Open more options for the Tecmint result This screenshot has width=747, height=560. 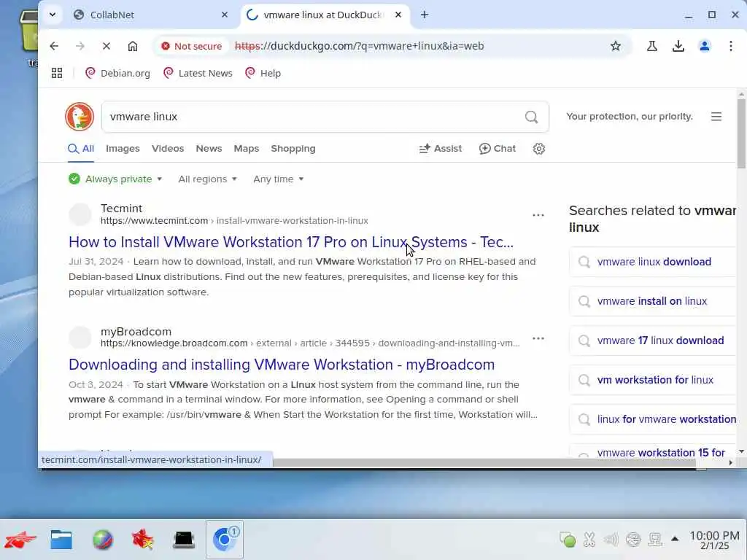coord(538,215)
